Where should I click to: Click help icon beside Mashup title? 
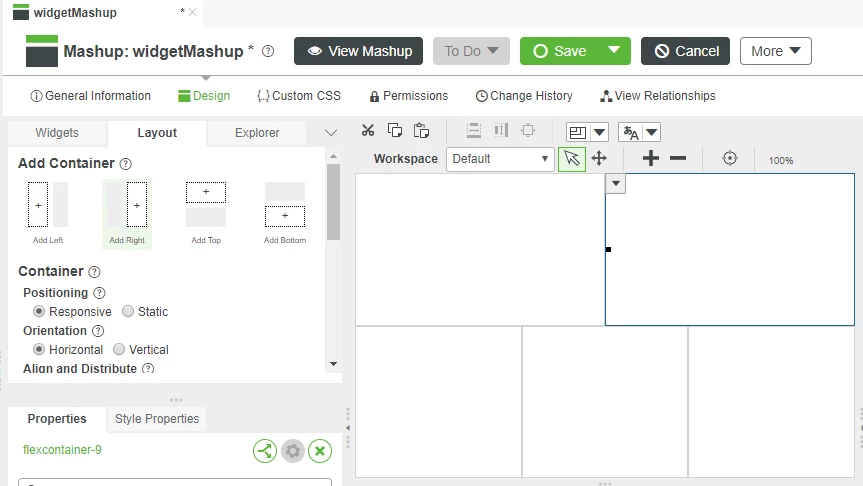coord(268,51)
